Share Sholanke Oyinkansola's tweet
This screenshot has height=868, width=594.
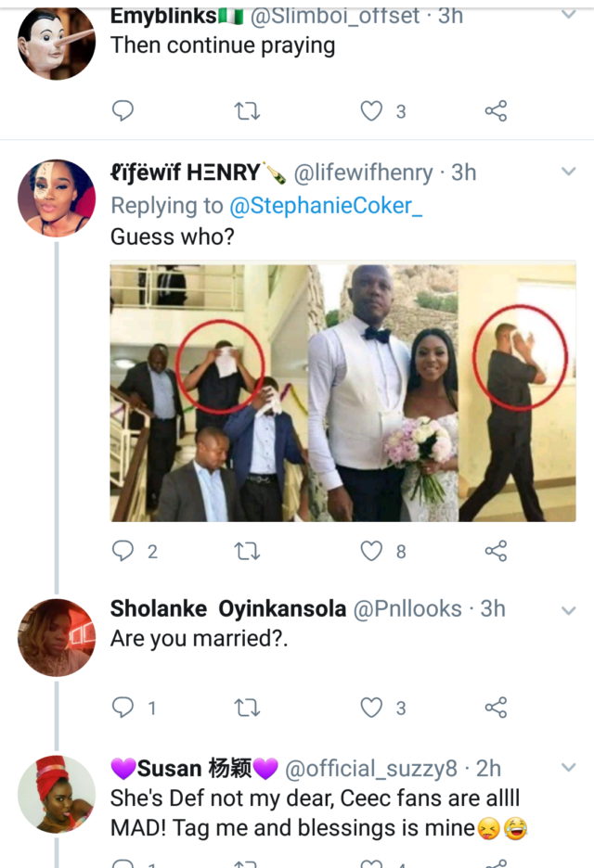pos(496,708)
